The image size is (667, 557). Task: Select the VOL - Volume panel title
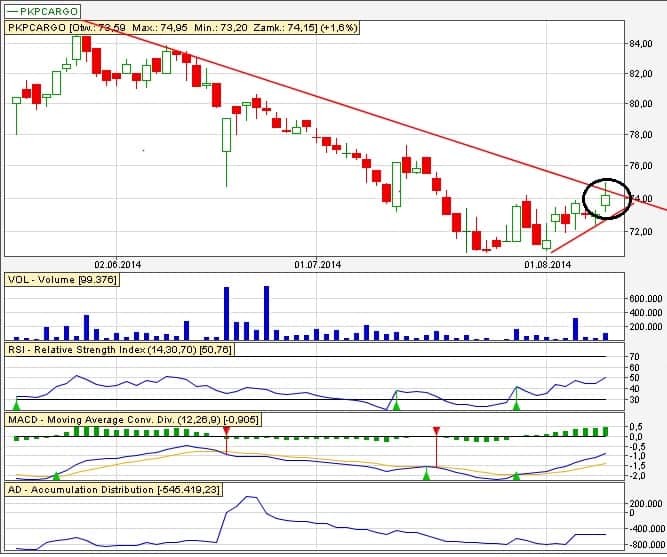[x=62, y=281]
